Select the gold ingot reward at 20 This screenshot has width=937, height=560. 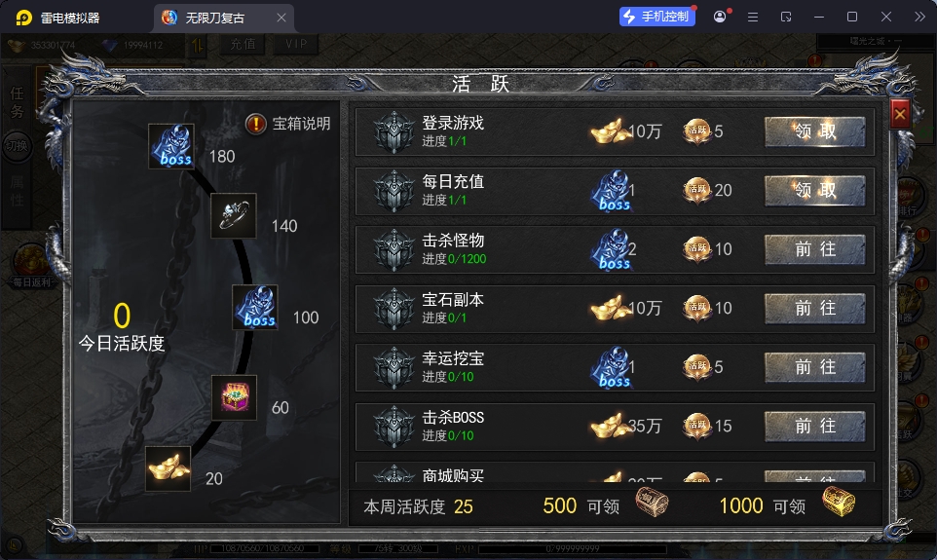pyautogui.click(x=168, y=468)
